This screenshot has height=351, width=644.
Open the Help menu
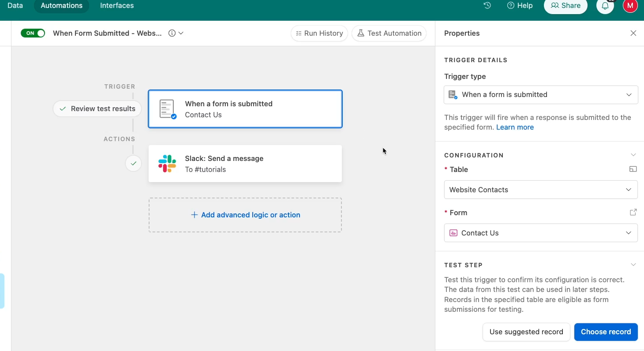tap(520, 6)
